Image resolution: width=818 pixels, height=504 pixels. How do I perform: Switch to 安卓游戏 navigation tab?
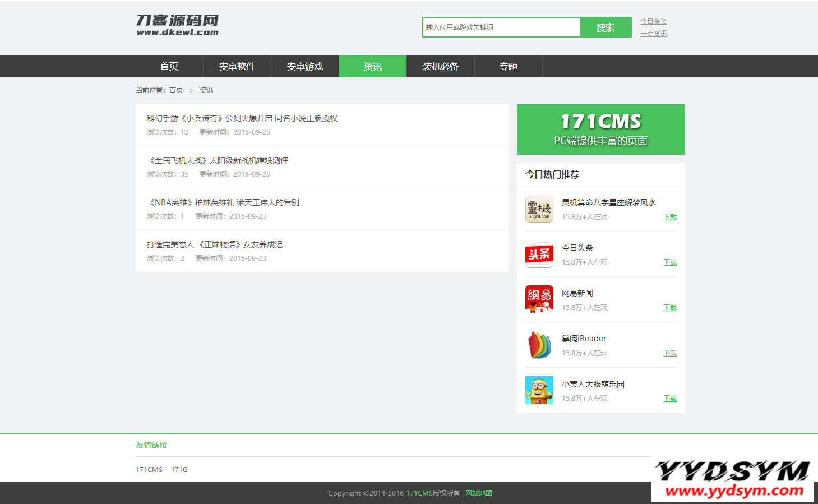pos(305,66)
